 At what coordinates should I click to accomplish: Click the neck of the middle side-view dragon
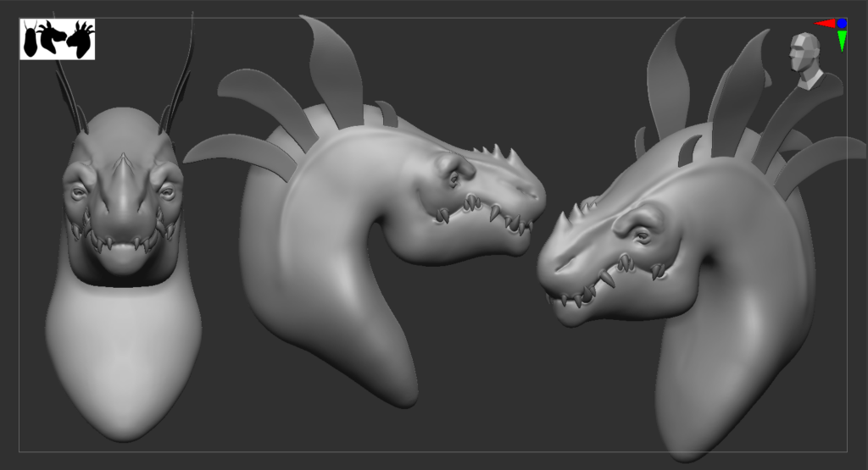(x=339, y=288)
